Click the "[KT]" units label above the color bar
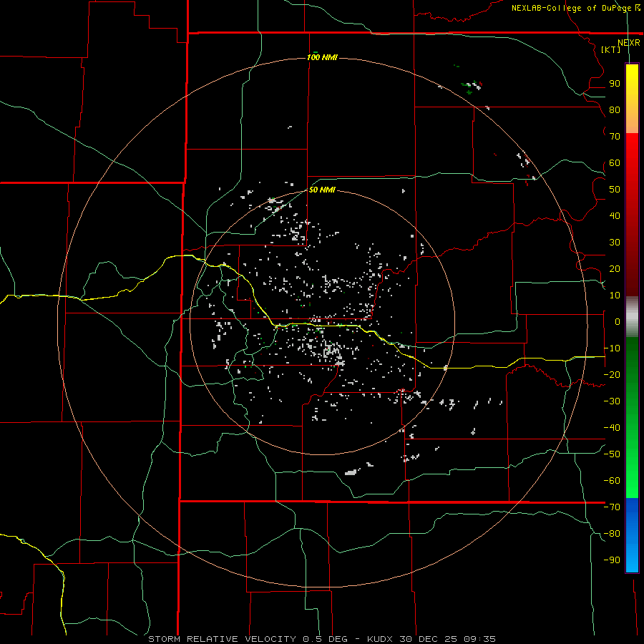 pos(611,49)
